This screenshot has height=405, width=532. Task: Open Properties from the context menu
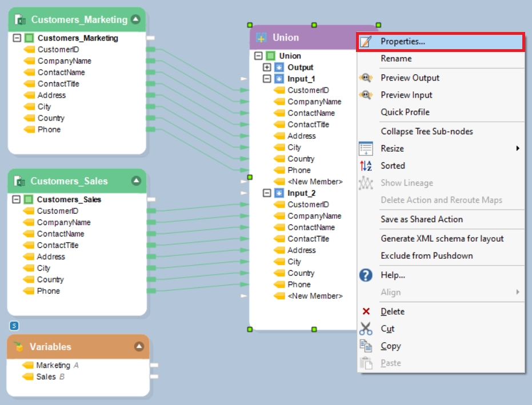coord(441,42)
